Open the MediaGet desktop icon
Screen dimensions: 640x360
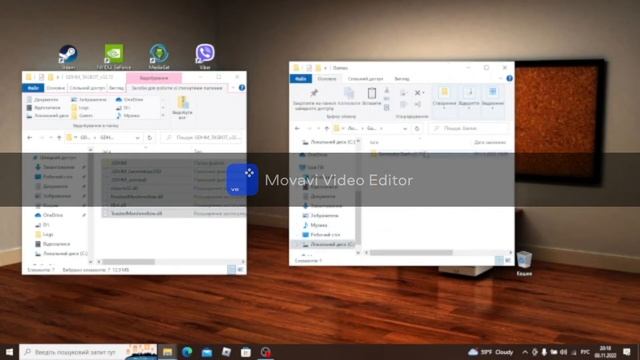pos(159,56)
